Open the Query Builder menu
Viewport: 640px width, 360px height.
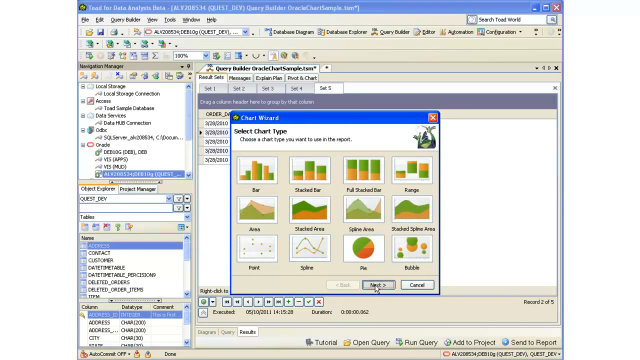tap(125, 20)
